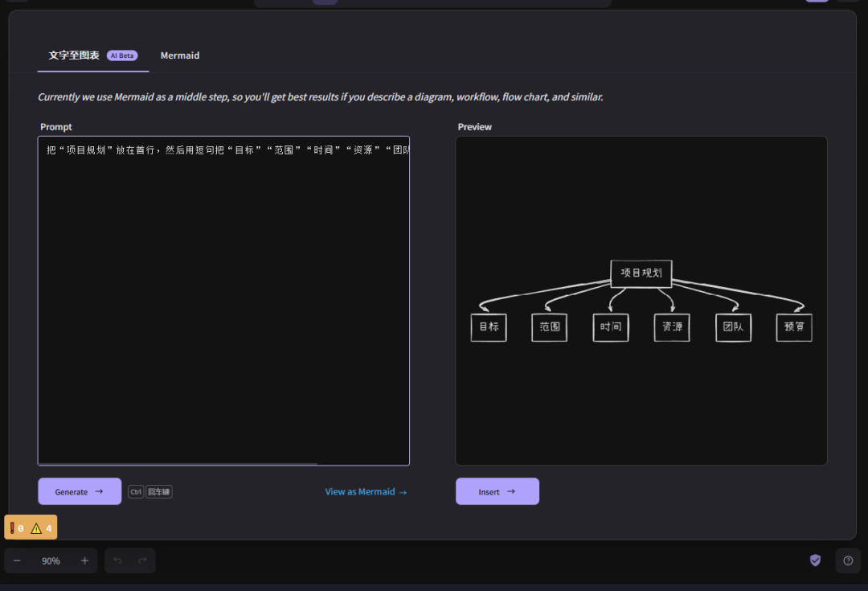
Task: Click the Insert button
Action: pyautogui.click(x=497, y=491)
